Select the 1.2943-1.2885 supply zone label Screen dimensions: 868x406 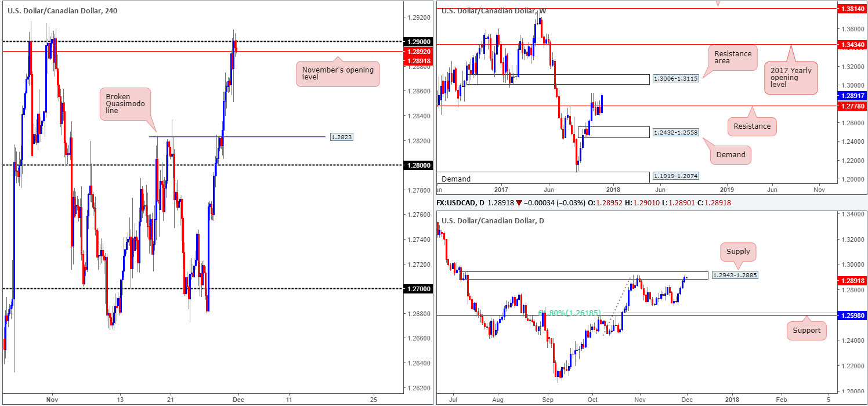tap(733, 274)
